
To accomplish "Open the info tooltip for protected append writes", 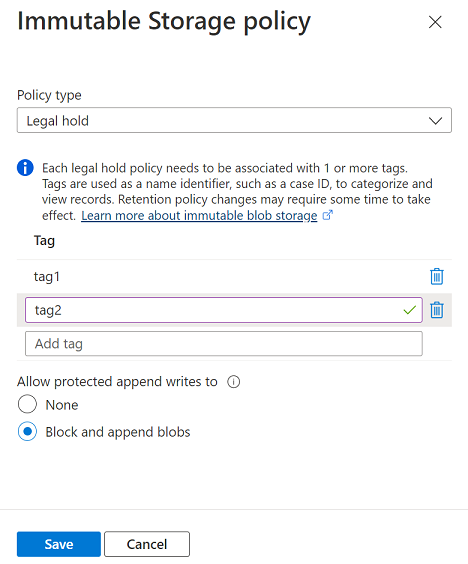I will pyautogui.click(x=233, y=382).
